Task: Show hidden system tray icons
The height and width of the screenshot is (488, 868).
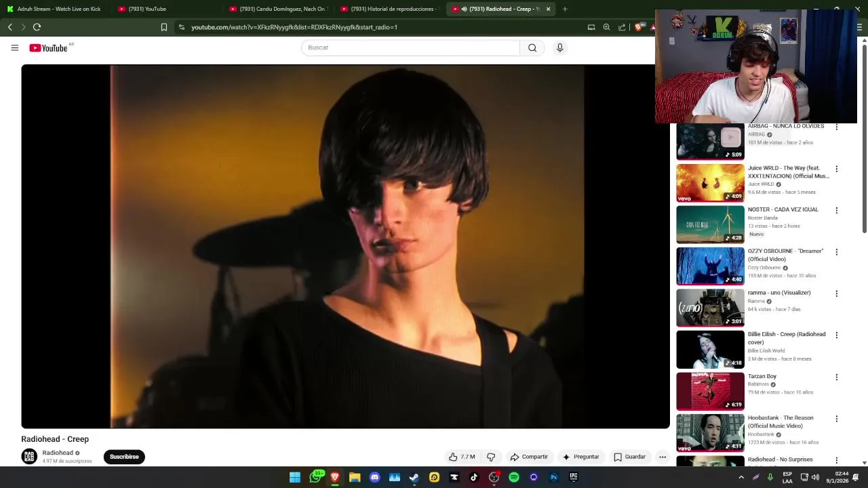Action: (x=741, y=477)
